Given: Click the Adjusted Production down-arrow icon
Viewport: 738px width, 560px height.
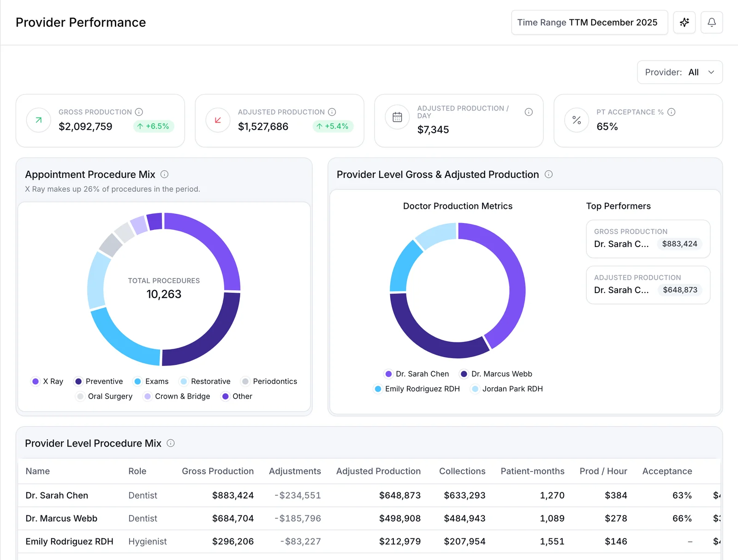Looking at the screenshot, I should coord(218,120).
